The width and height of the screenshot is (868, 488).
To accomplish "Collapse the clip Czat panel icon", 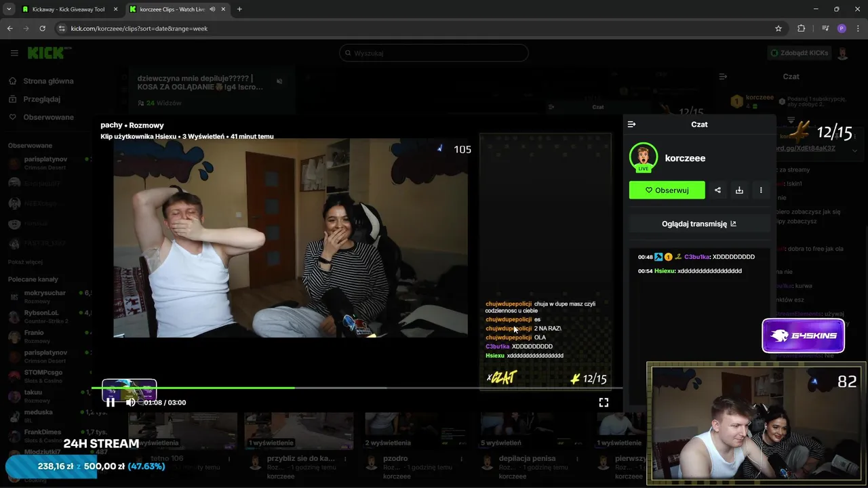I will (x=631, y=124).
